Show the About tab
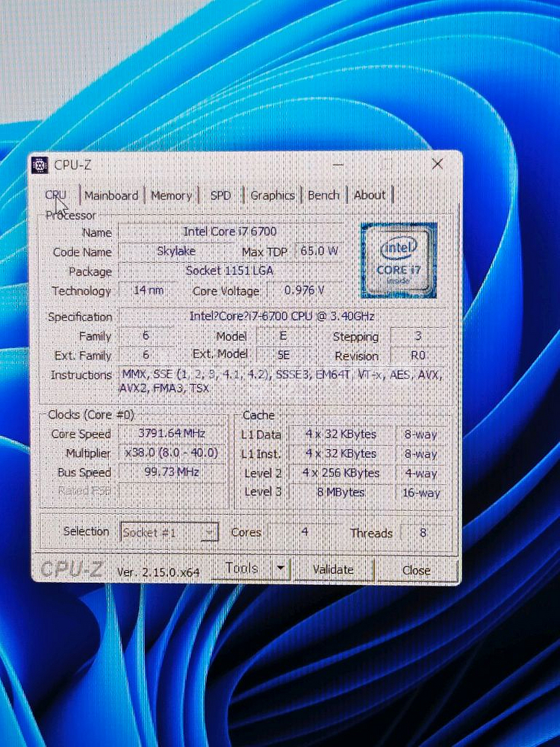This screenshot has height=747, width=560. pos(370,195)
